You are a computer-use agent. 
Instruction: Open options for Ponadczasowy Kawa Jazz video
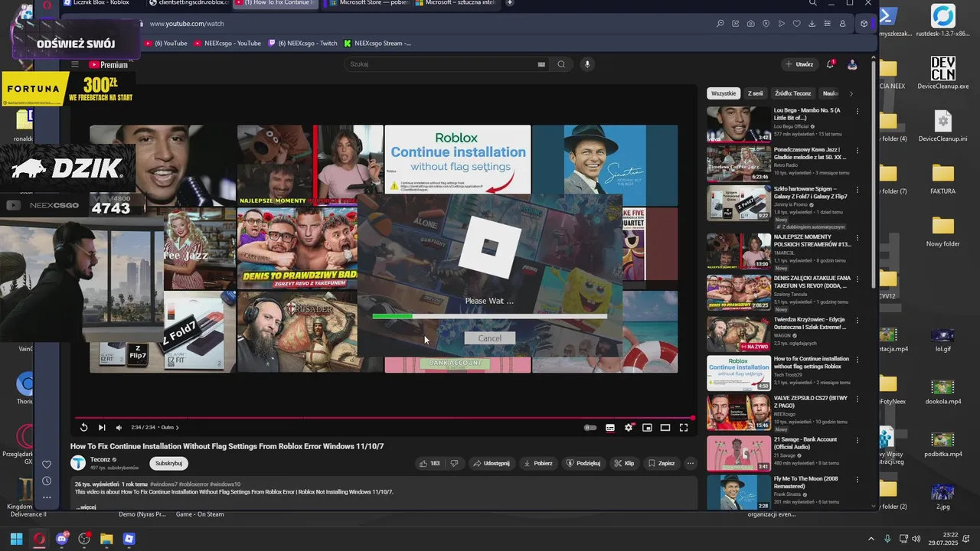857,150
